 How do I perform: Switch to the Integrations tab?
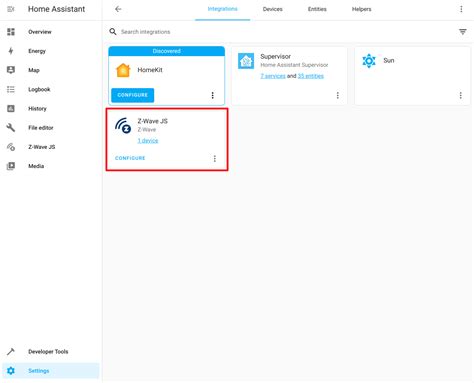coord(222,9)
